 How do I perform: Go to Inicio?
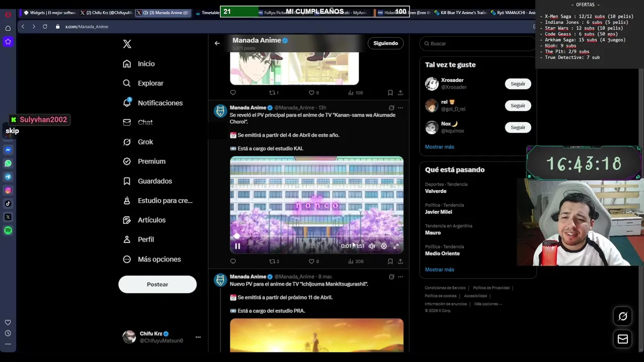pos(139,64)
